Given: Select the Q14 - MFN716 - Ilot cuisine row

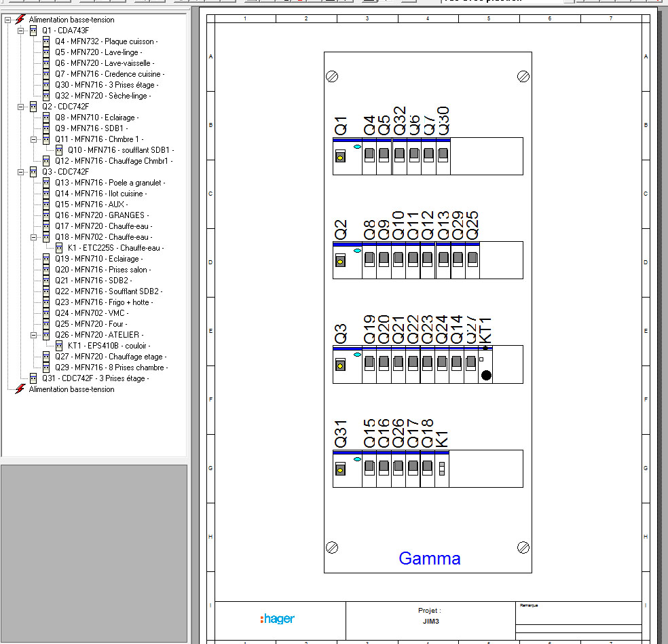Looking at the screenshot, I should (x=100, y=194).
